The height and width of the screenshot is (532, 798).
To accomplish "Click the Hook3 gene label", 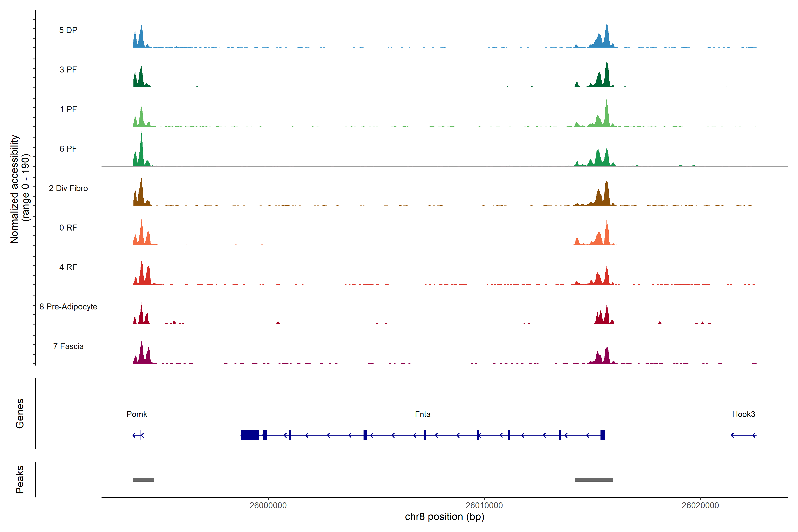I will pyautogui.click(x=743, y=414).
